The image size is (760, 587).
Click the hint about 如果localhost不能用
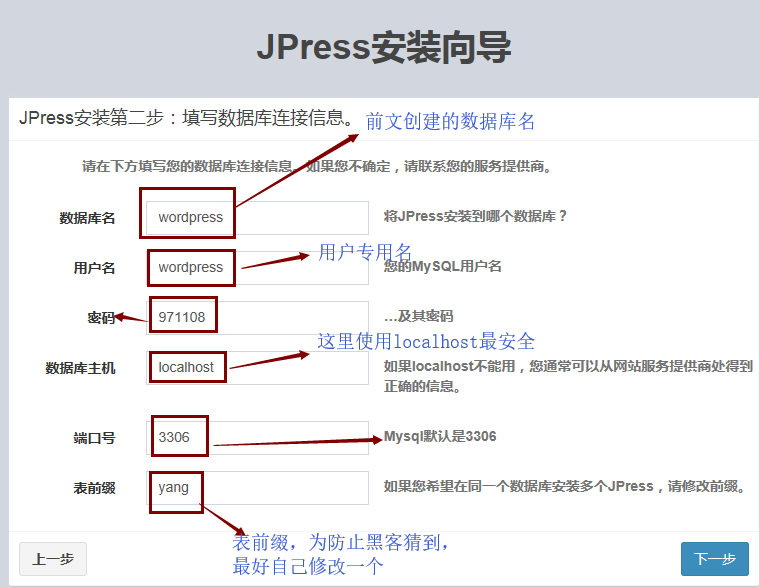coord(568,376)
